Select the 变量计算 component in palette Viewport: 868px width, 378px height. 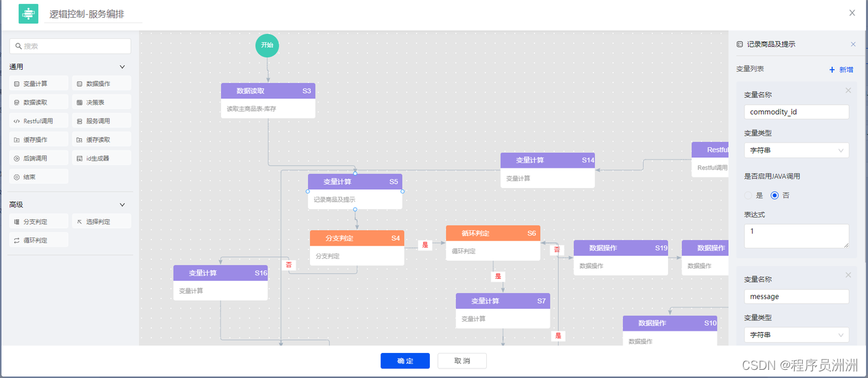point(38,83)
